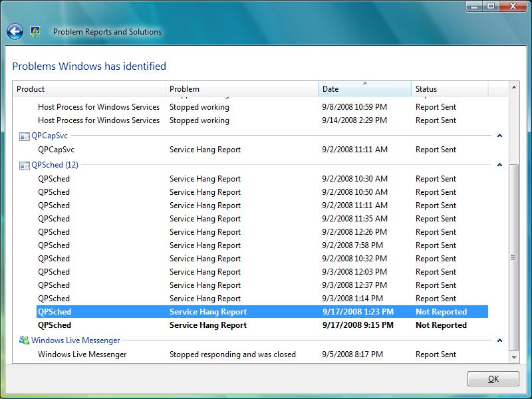Click the scrollbar up arrow

point(514,87)
